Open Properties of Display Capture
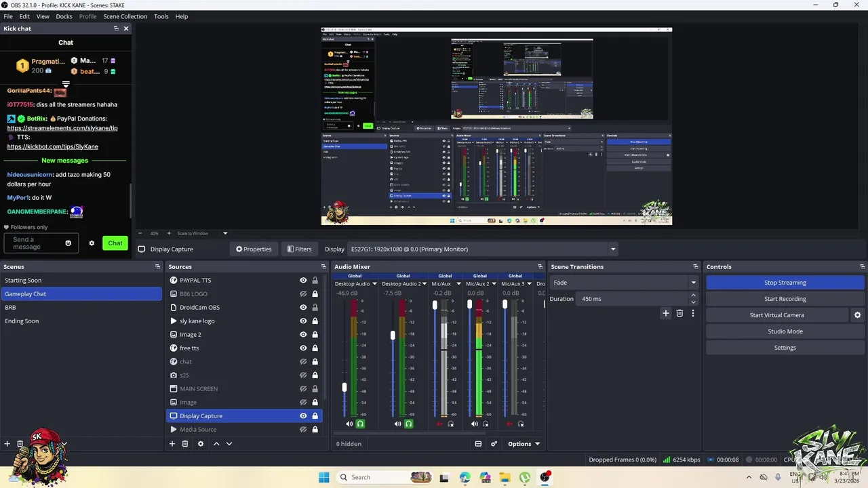The width and height of the screenshot is (868, 488). pyautogui.click(x=254, y=249)
